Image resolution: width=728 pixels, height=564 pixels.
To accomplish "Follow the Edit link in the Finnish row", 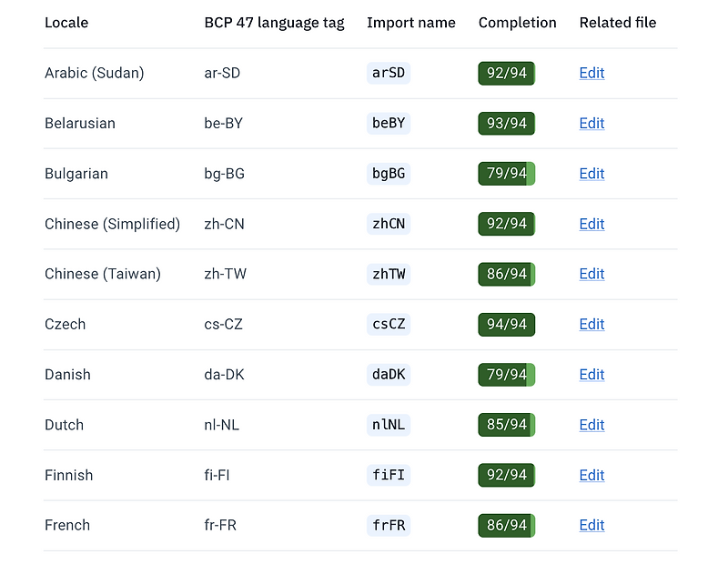I will coord(591,475).
